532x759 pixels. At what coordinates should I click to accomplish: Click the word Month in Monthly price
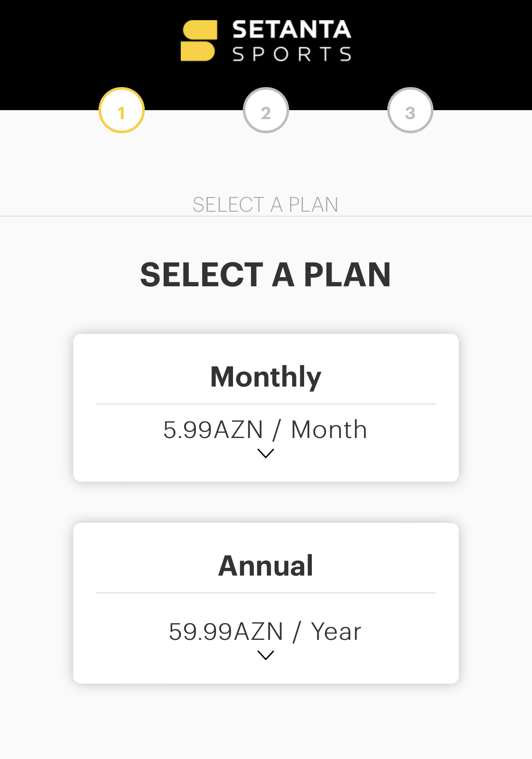coord(329,429)
